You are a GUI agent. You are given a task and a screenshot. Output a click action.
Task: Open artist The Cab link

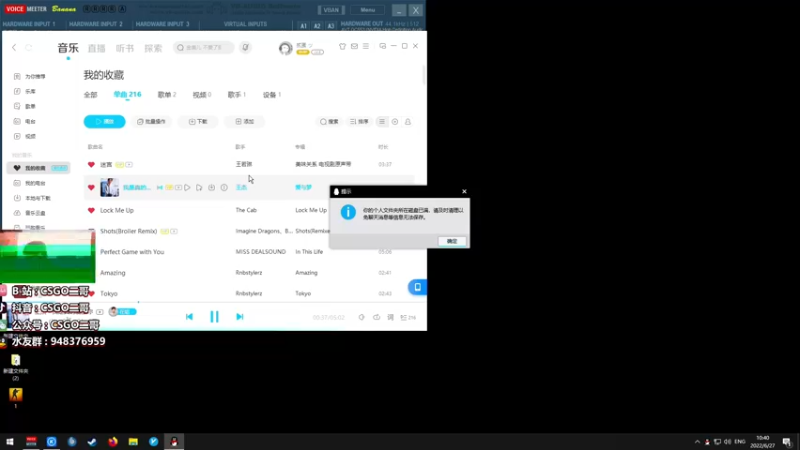pos(246,210)
